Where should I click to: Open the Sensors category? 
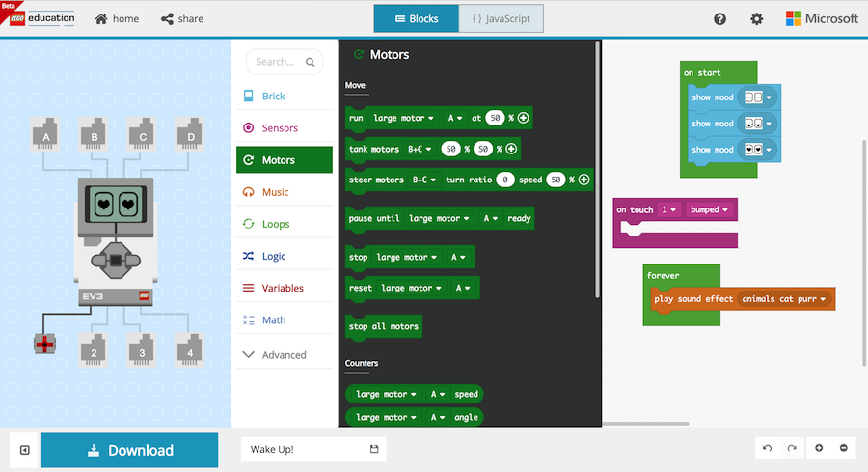(285, 128)
